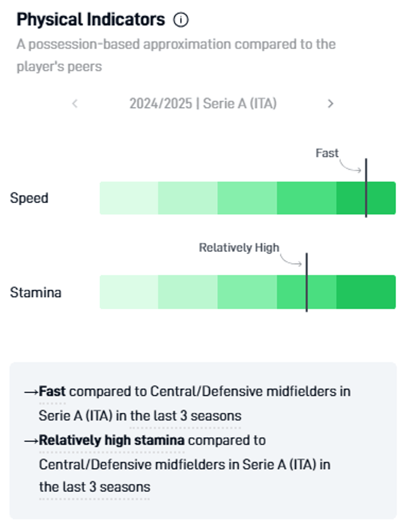Viewport: 416px width, 532px height.
Task: Select the Speed row label
Action: pos(29,198)
